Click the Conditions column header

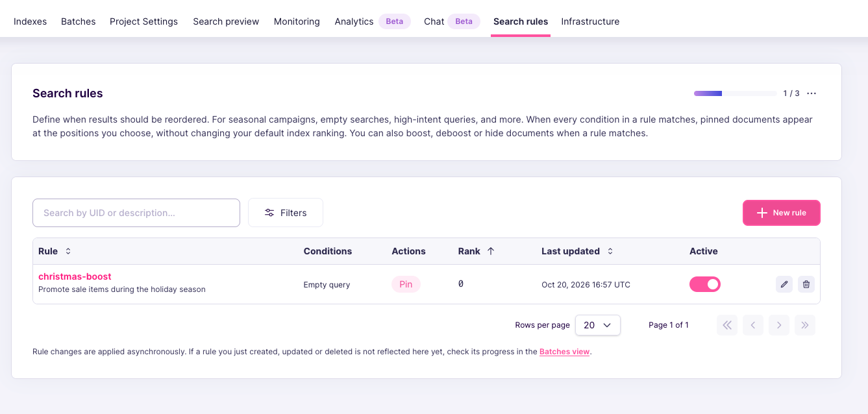(328, 251)
